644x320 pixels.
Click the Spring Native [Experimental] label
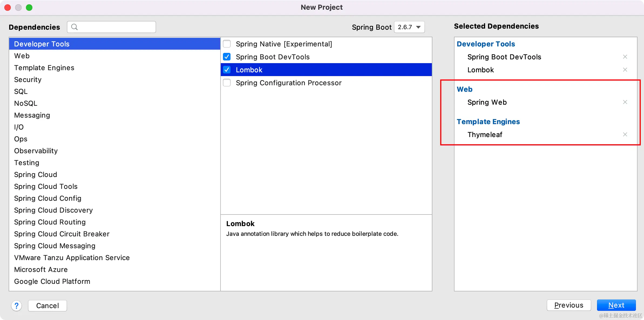284,44
